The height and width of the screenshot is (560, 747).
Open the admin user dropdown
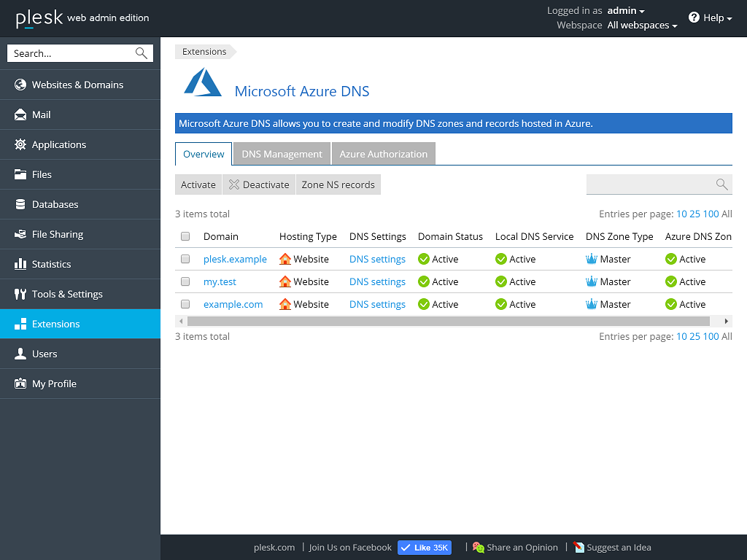(626, 11)
